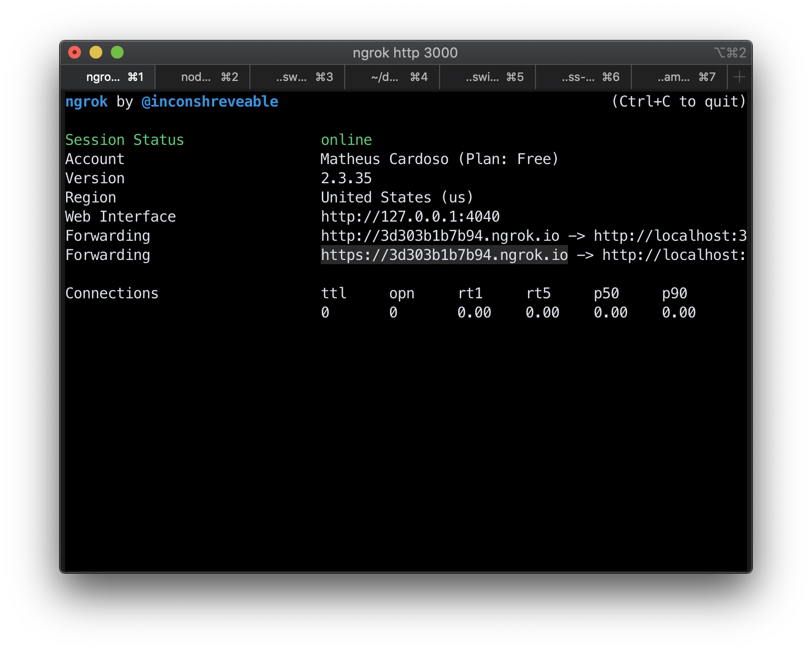Maximize the window using the green button
This screenshot has height=652, width=812.
[x=117, y=52]
